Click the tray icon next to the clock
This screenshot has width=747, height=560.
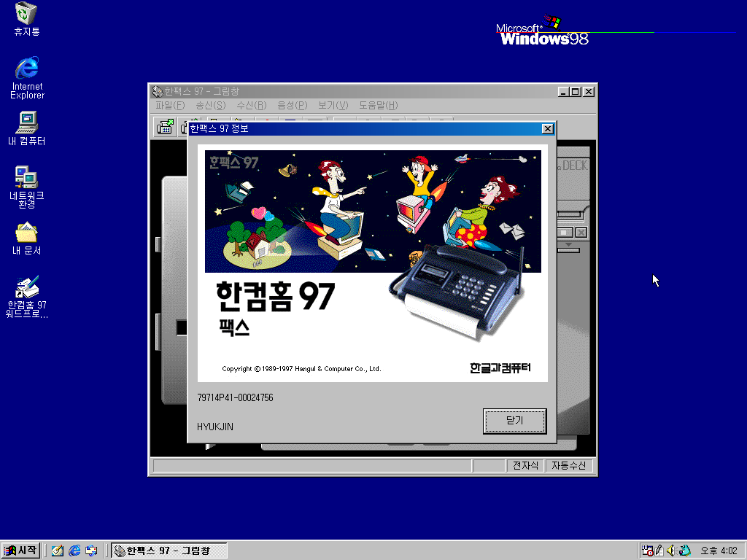684,551
